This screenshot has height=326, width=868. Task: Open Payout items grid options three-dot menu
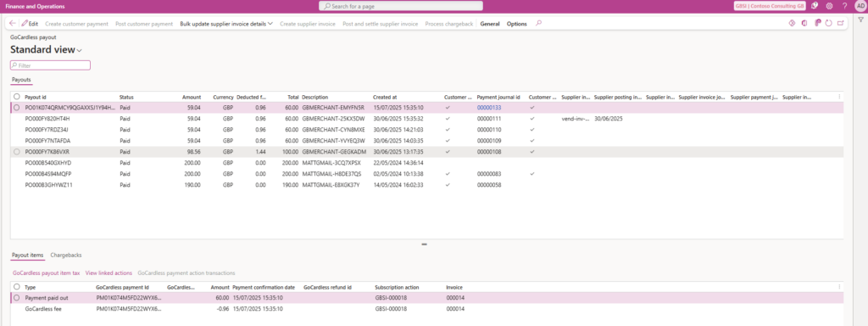(x=839, y=287)
